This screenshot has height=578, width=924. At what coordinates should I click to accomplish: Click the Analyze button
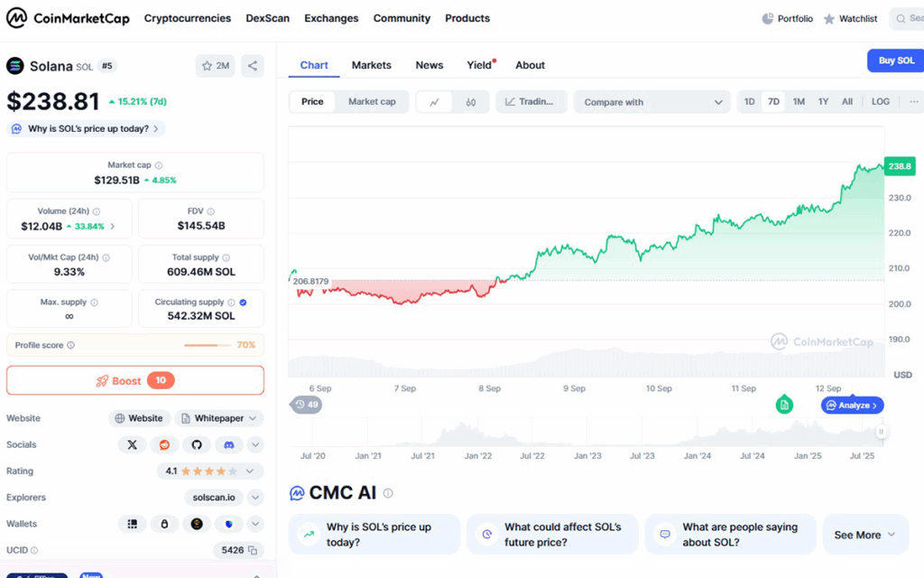tap(852, 406)
